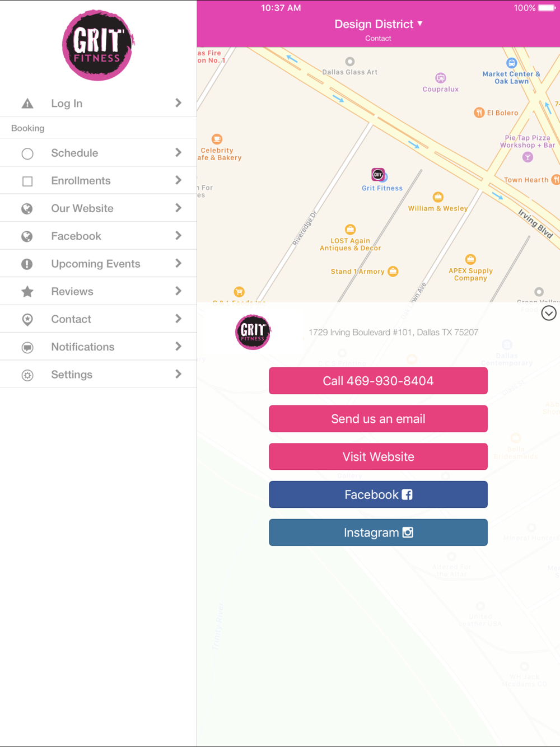Screen dimensions: 560x747
Task: Tap the 10:37 AM clock in status bar
Action: (x=281, y=8)
